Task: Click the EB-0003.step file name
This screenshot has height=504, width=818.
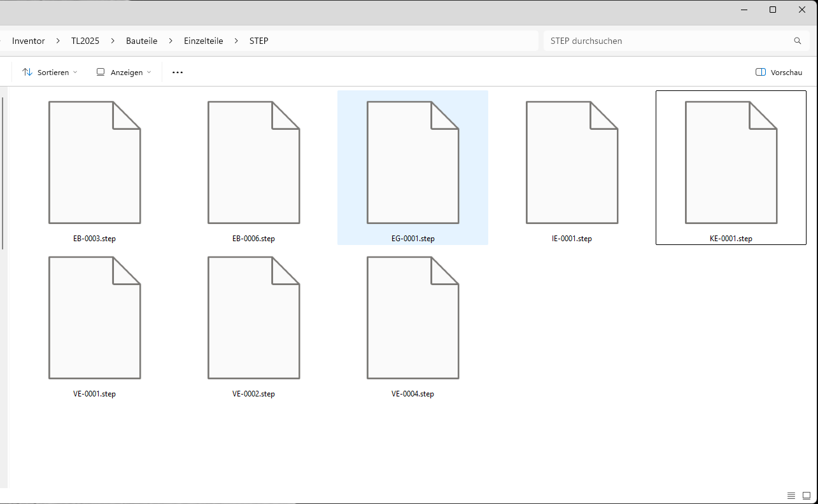Action: [x=94, y=239]
